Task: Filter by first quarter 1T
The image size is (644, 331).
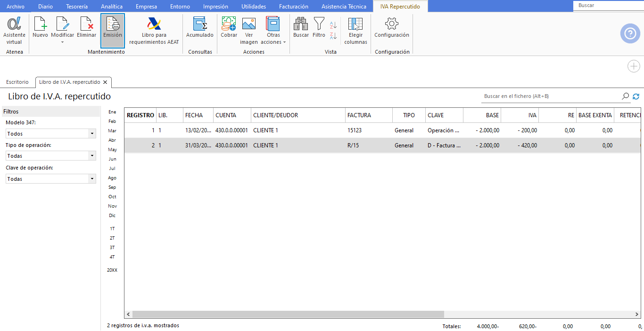Action: pos(112,229)
